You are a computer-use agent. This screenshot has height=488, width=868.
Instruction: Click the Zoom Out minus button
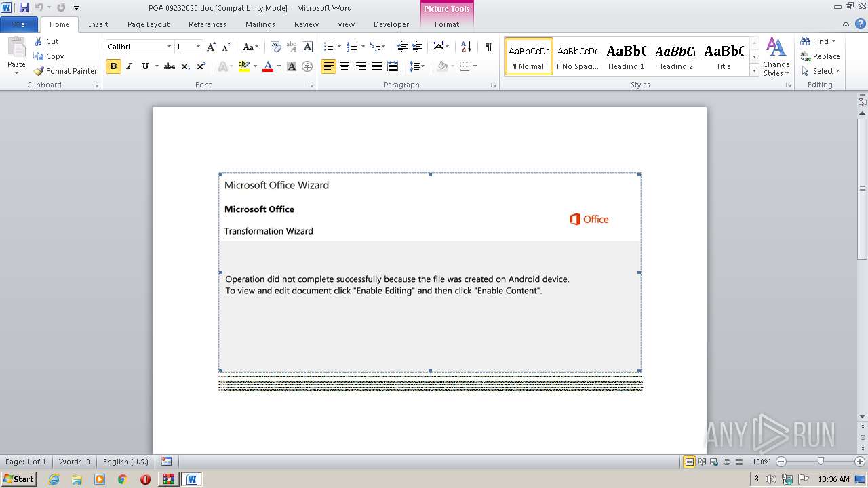[x=781, y=462]
